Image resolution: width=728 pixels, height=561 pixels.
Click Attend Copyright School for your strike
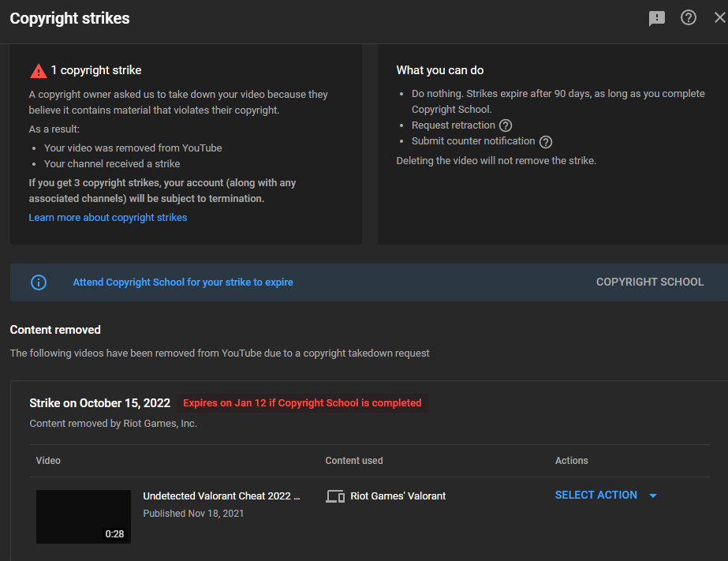[x=183, y=282]
